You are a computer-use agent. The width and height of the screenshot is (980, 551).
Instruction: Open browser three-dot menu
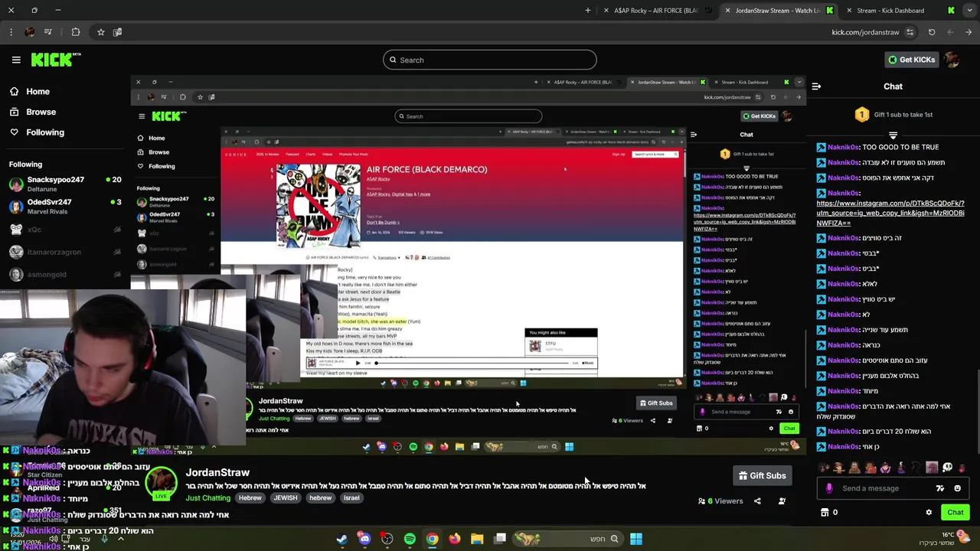(x=11, y=32)
